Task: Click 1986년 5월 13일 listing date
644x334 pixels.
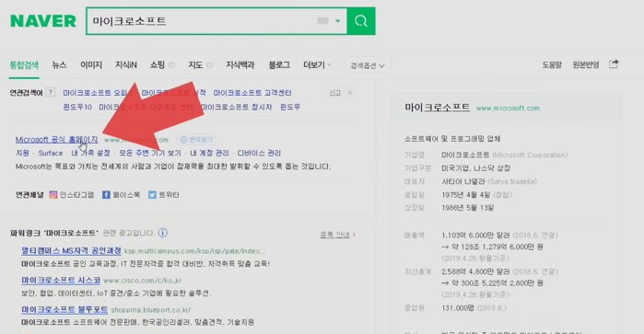Action: (x=468, y=208)
